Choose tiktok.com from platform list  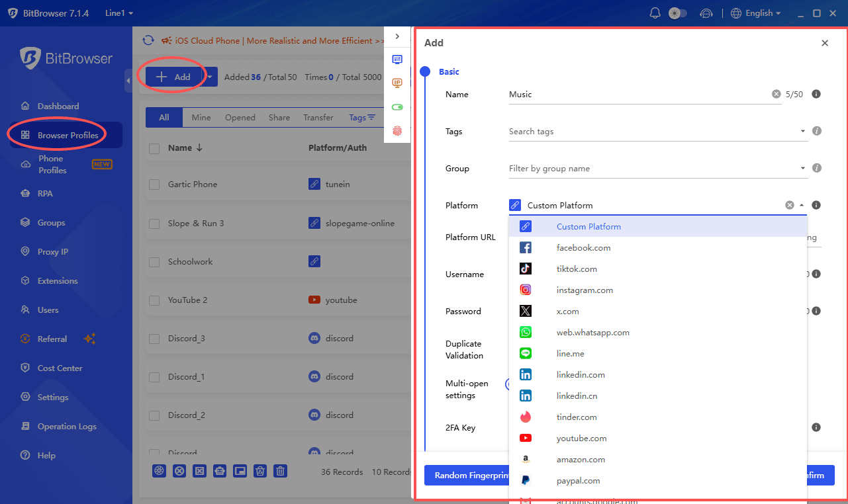658,269
